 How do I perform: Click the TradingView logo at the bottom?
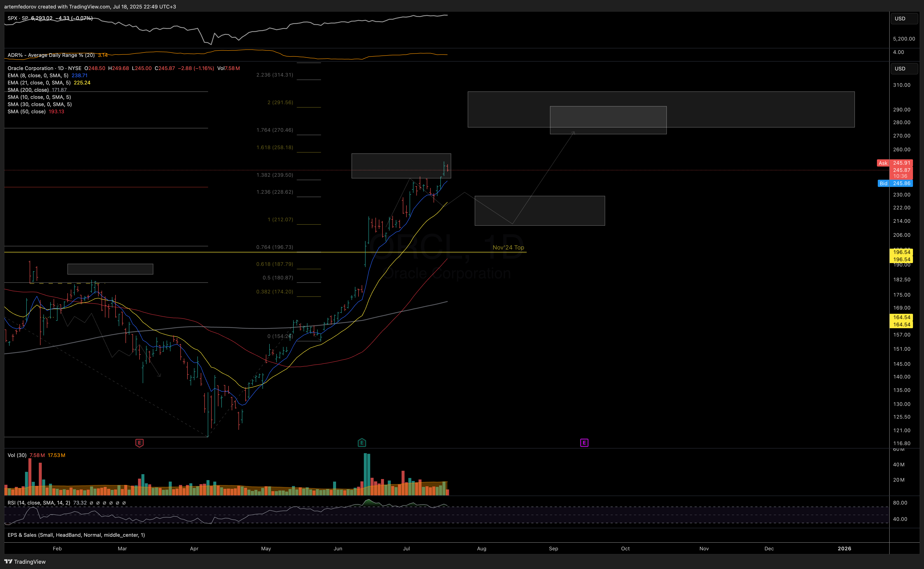tap(25, 562)
